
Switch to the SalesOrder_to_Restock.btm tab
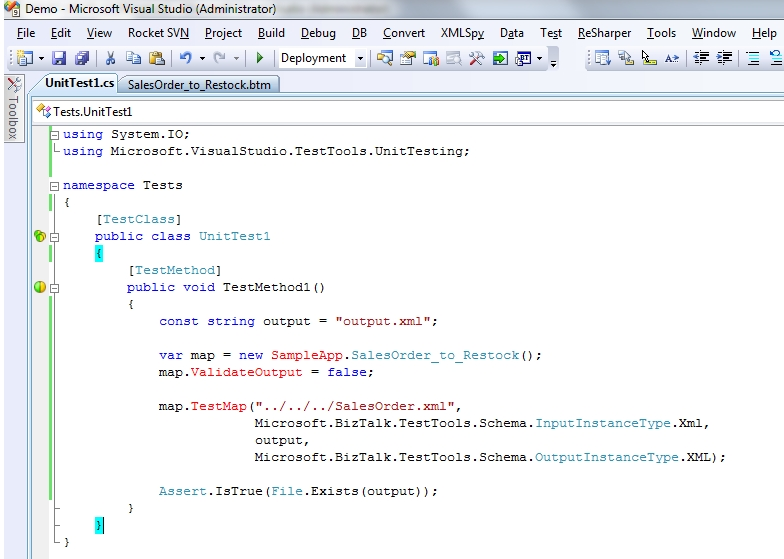point(199,84)
